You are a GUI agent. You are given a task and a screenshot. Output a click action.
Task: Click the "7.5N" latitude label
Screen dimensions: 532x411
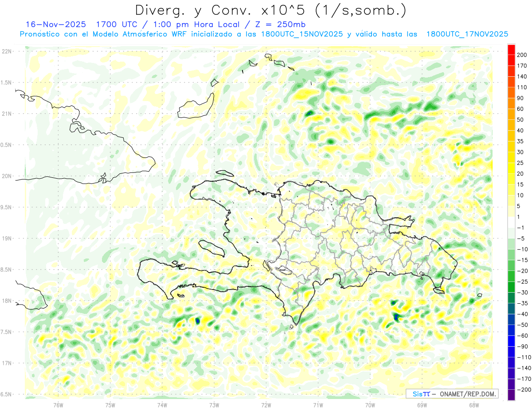[x=6, y=332]
